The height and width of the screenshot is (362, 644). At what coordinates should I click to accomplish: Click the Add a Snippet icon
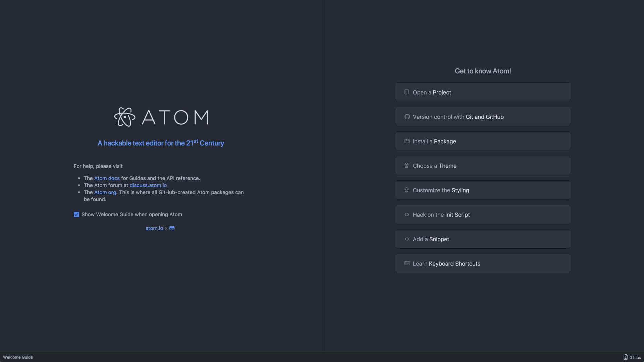407,239
